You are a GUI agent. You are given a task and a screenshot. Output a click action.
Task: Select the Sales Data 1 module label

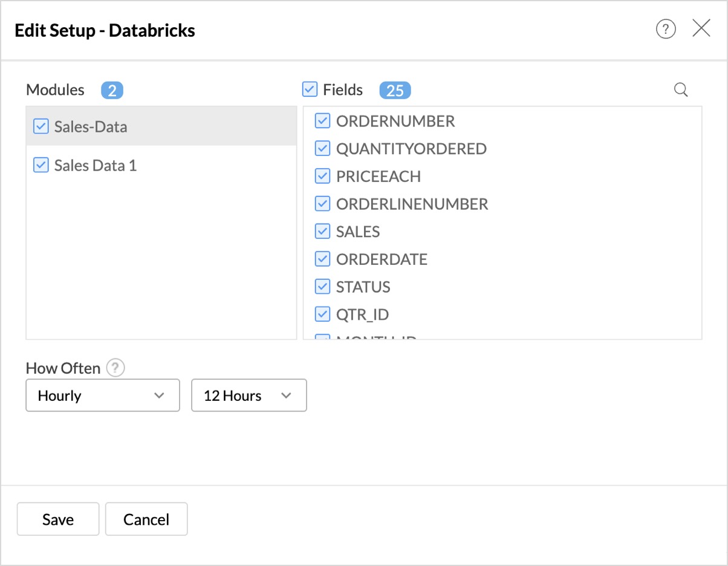coord(96,165)
